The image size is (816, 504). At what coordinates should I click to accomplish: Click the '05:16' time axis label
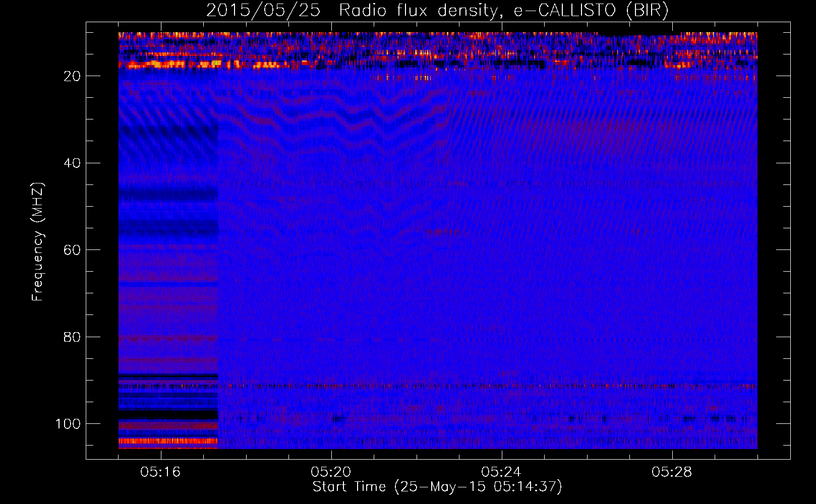(160, 472)
